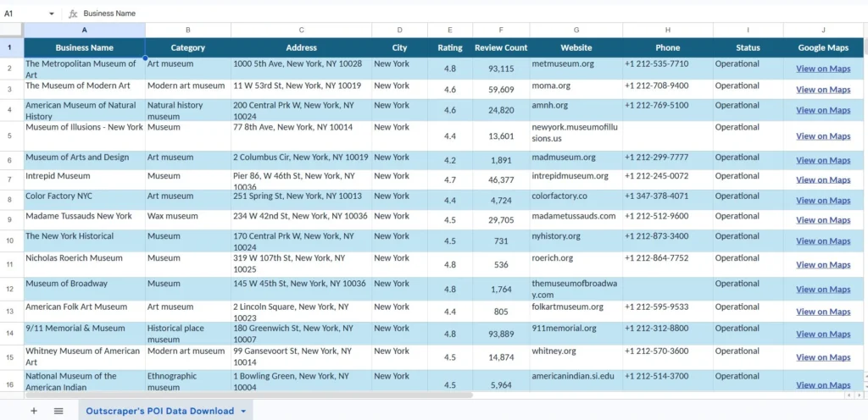Screen dimensions: 868x420
Task: Select rating 4.2 cell
Action: (450, 160)
